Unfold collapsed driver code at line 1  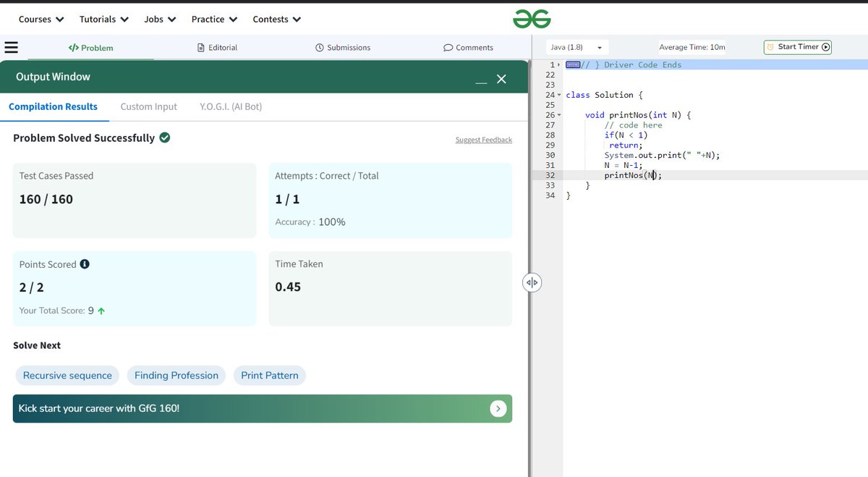point(559,65)
